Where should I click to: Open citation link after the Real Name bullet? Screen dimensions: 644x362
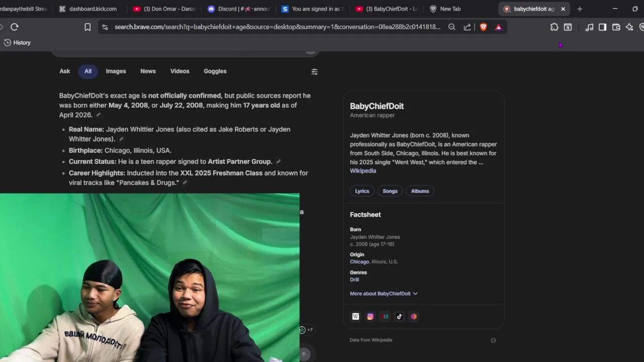121,139
